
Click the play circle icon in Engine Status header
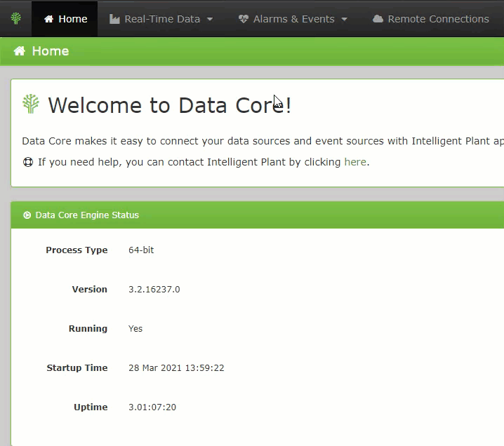click(27, 215)
